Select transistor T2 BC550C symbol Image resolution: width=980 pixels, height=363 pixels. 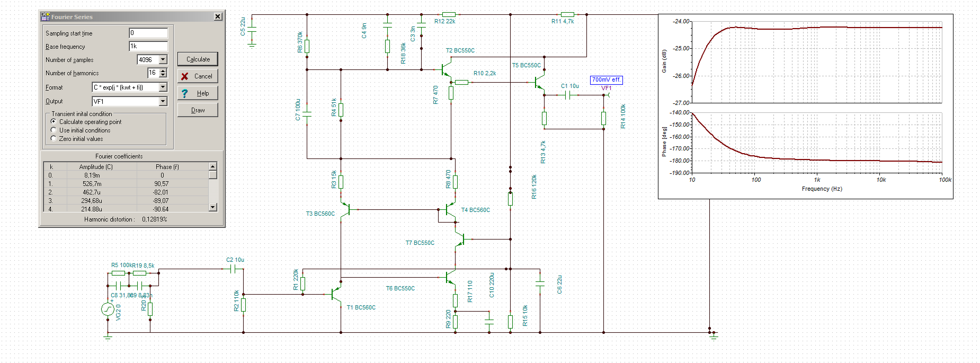pyautogui.click(x=446, y=69)
